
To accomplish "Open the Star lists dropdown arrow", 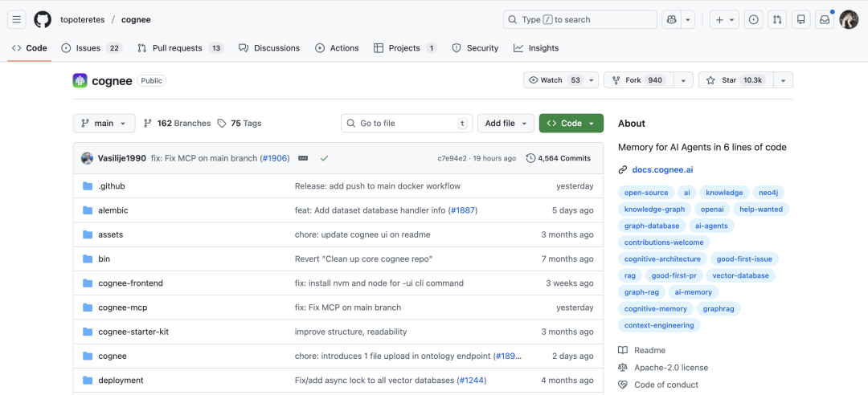I will click(784, 80).
